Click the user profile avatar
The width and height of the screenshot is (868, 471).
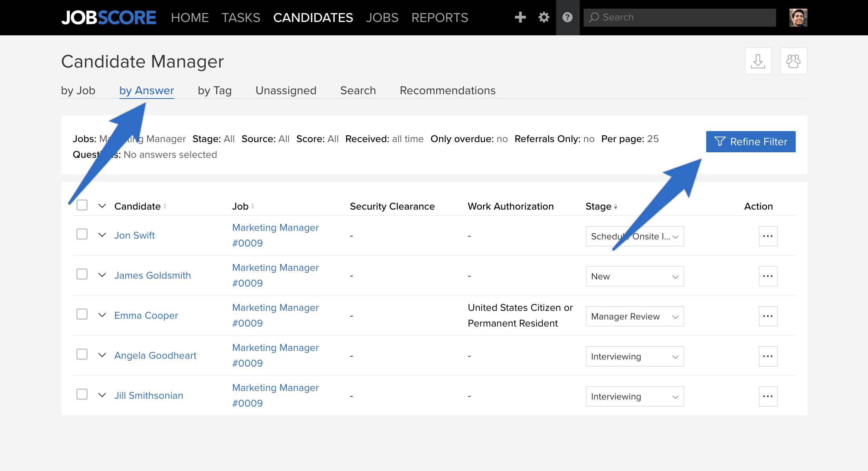pyautogui.click(x=798, y=18)
